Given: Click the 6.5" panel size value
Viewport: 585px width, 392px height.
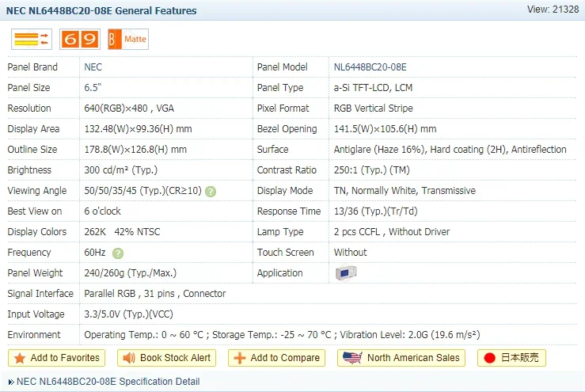Looking at the screenshot, I should point(93,88).
